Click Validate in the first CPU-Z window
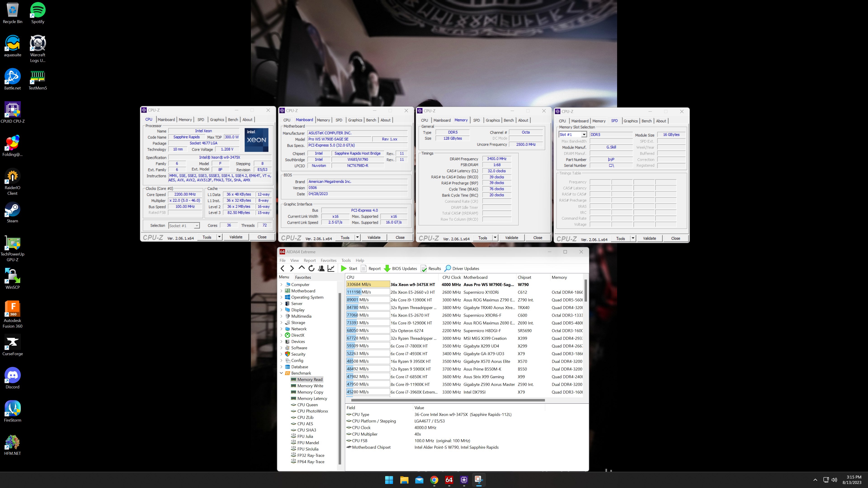Viewport: 868px width, 488px height. coord(236,237)
